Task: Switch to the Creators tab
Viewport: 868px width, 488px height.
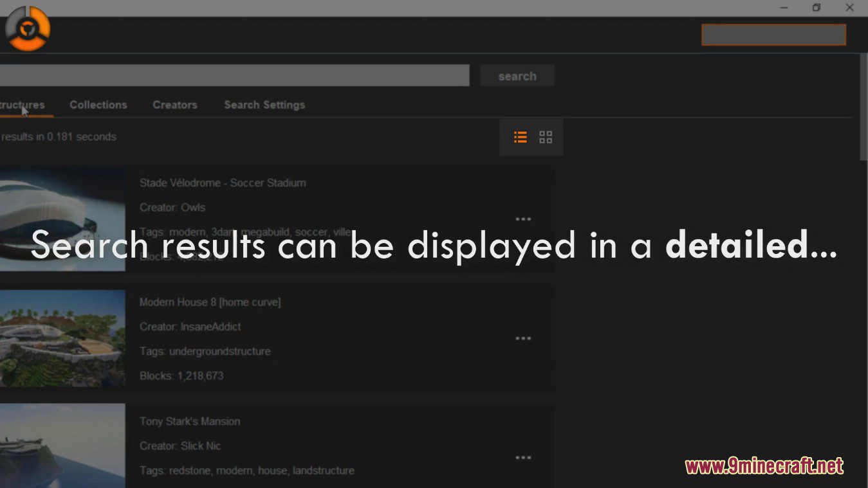Action: click(x=175, y=105)
